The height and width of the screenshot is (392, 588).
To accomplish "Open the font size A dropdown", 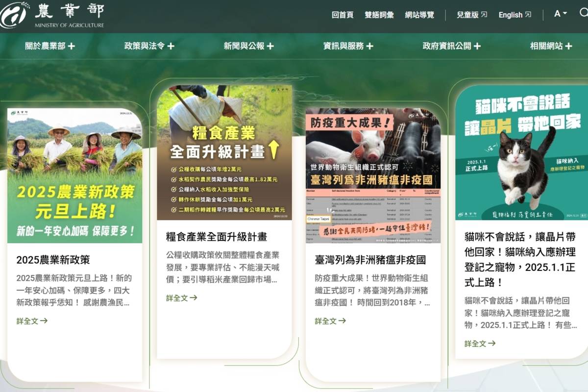I will coord(560,14).
